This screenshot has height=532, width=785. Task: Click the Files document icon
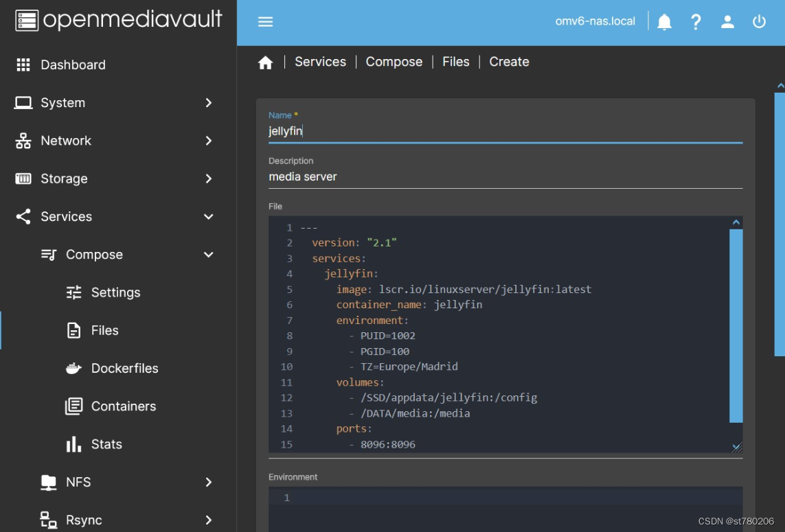coord(73,330)
